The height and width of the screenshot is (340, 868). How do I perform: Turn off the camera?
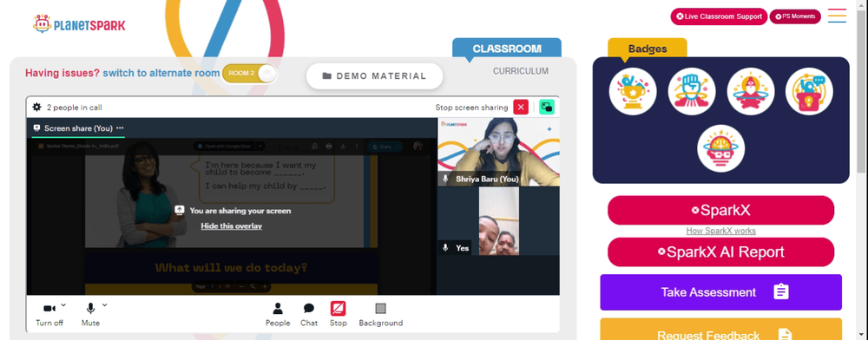[49, 314]
